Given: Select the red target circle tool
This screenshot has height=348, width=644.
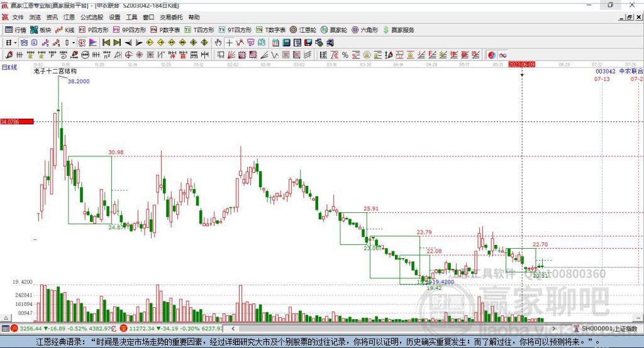Looking at the screenshot, I should (x=128, y=55).
